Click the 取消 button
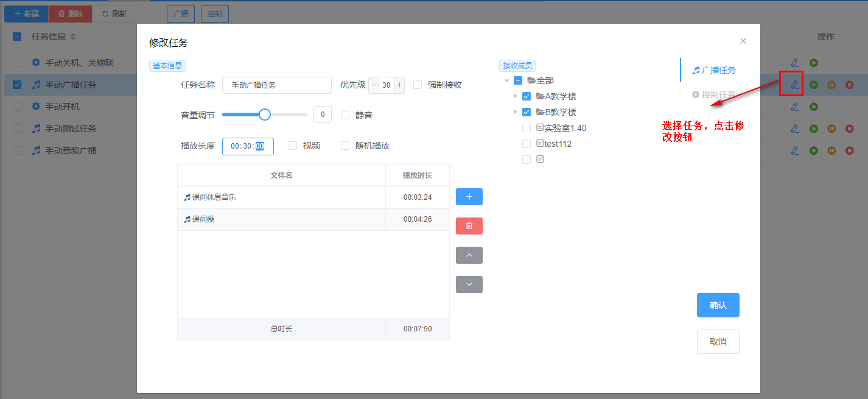868x399 pixels. point(718,342)
